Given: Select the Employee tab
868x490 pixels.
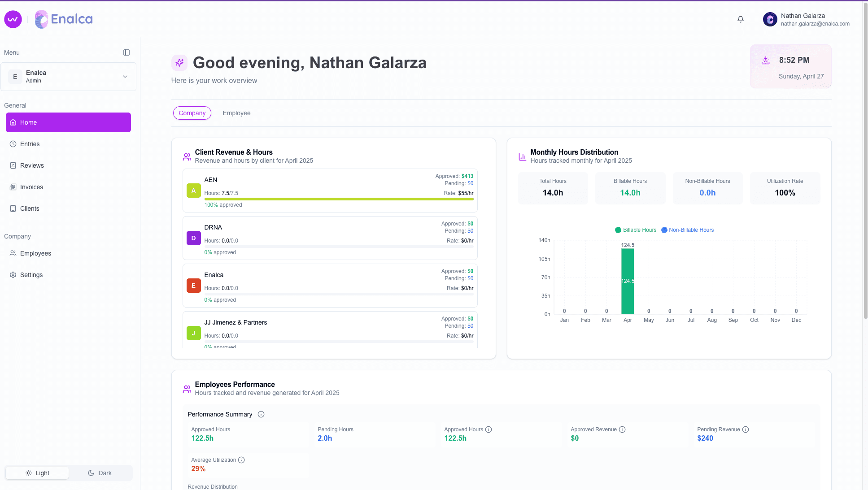Looking at the screenshot, I should [x=236, y=113].
